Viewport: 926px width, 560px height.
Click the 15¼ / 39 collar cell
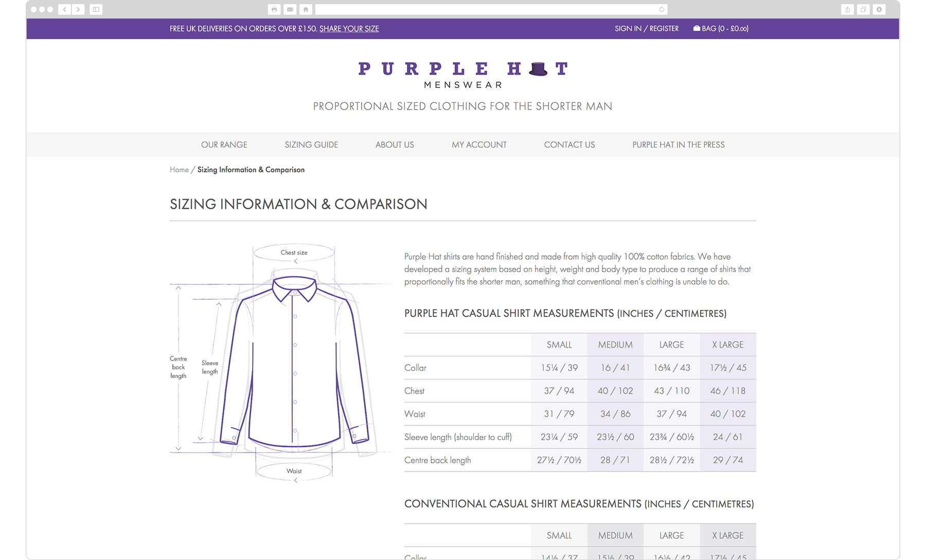click(x=559, y=368)
